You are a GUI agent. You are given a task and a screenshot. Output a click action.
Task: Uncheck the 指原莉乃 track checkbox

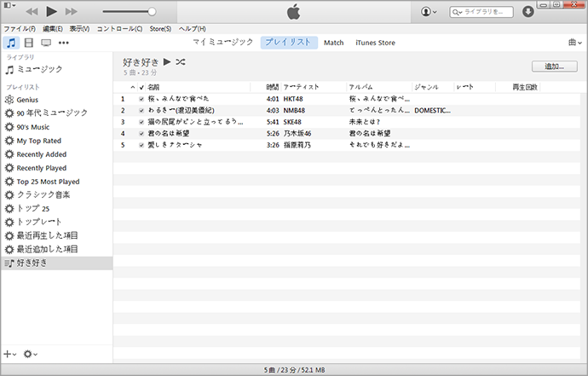point(141,145)
